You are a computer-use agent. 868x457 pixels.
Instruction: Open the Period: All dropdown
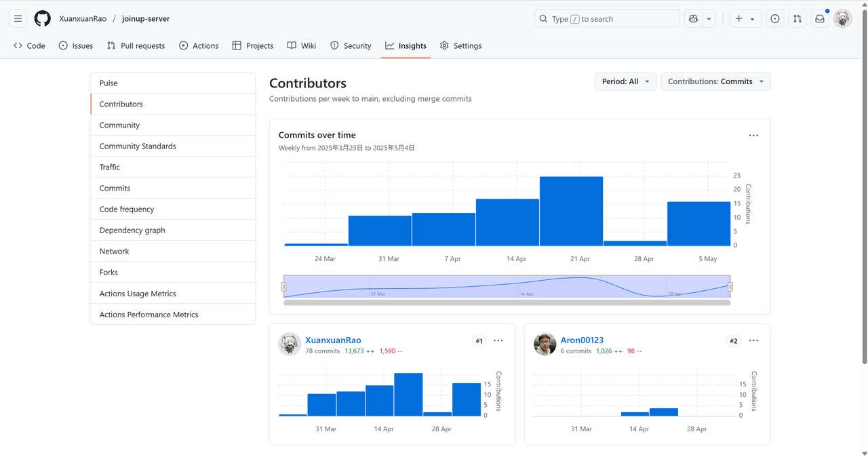(625, 81)
